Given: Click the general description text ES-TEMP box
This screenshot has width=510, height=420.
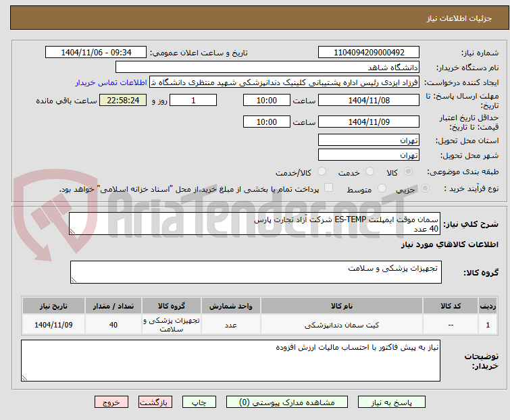Looking at the screenshot, I should (255, 224).
